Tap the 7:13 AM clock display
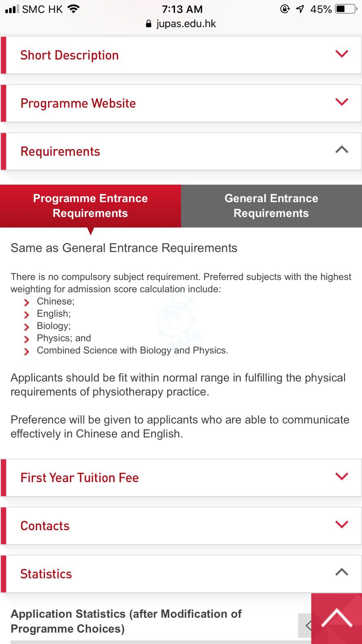The height and width of the screenshot is (644, 362). coord(182,9)
